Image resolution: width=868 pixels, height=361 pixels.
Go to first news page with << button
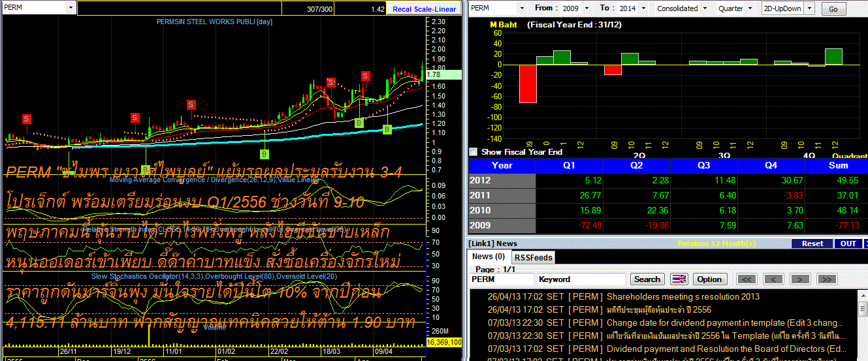click(747, 279)
